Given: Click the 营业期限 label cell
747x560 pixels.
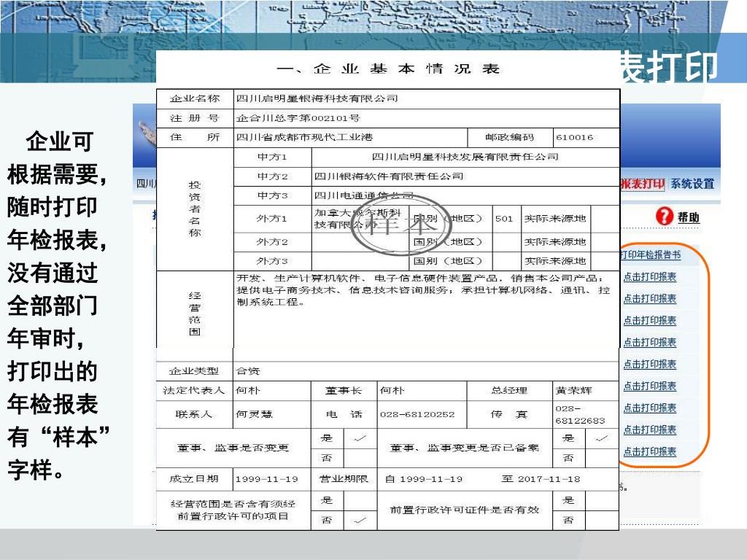Looking at the screenshot, I should 344,479.
